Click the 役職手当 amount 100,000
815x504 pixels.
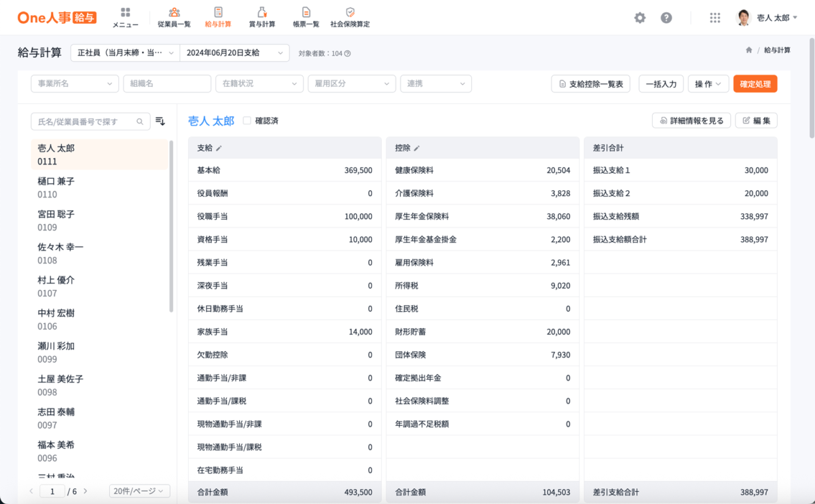tap(358, 217)
